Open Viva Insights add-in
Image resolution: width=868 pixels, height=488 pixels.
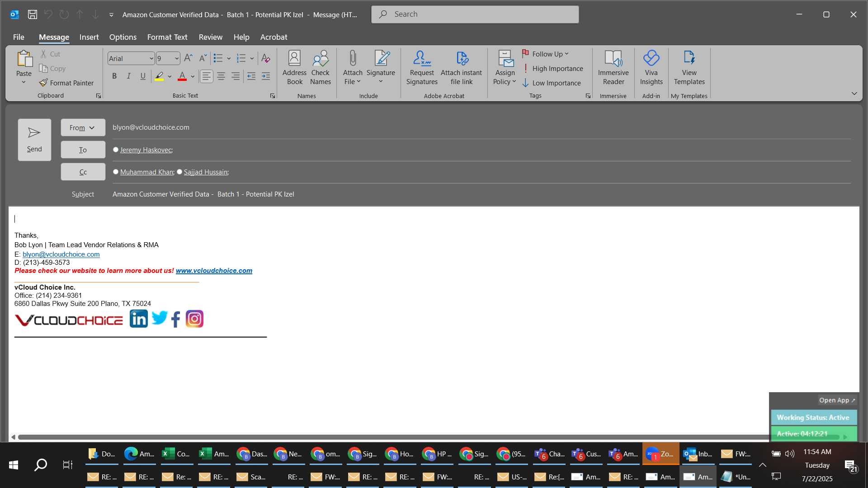click(x=651, y=68)
